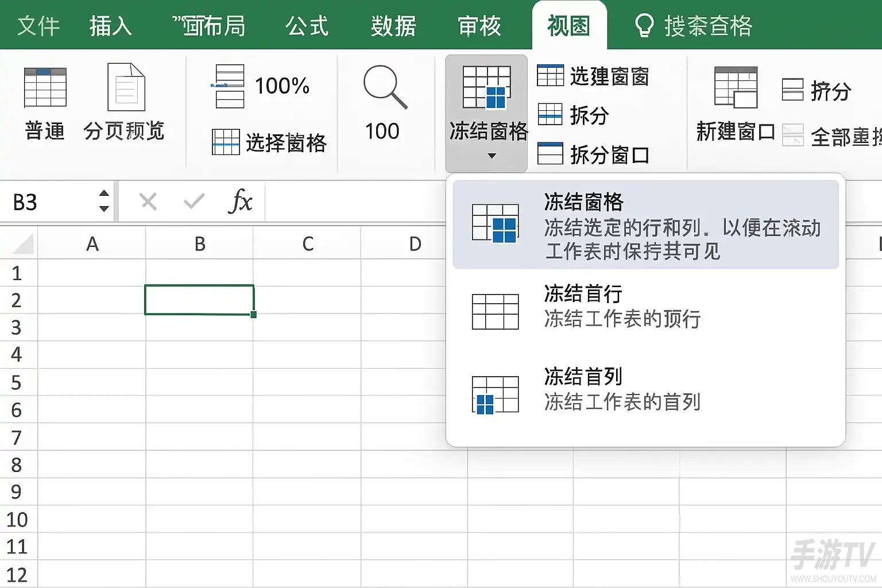Screen dimensions: 882x588
Task: Open the page layout 布局 tab
Action: [209, 26]
